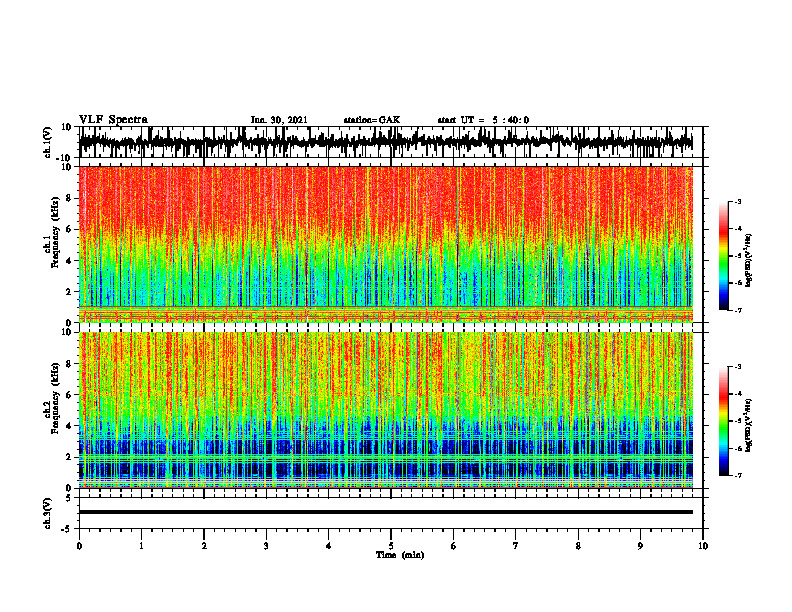Click the time axis tick label '2'
792x612 pixels.
204,546
